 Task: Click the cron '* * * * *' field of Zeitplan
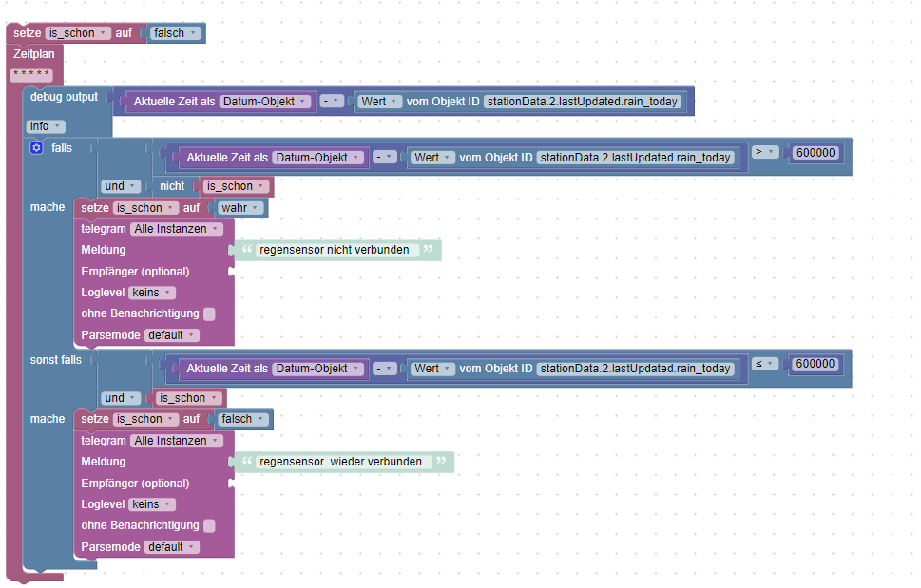tap(31, 74)
